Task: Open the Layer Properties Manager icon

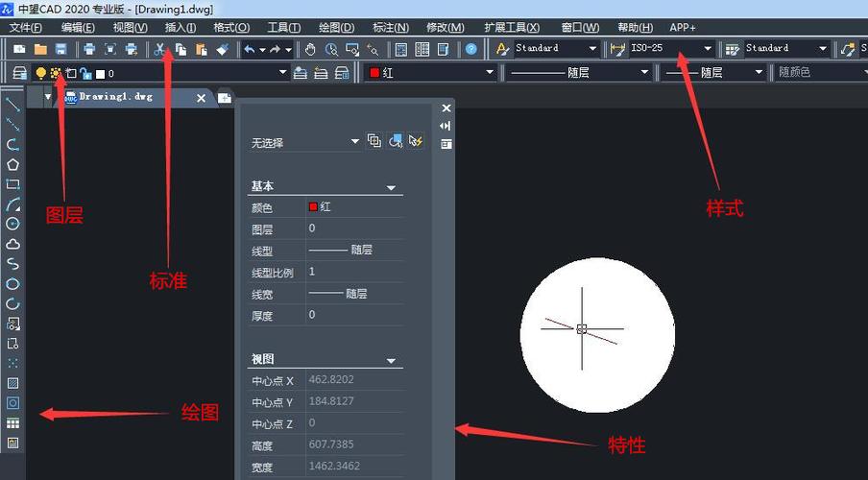Action: (x=20, y=73)
